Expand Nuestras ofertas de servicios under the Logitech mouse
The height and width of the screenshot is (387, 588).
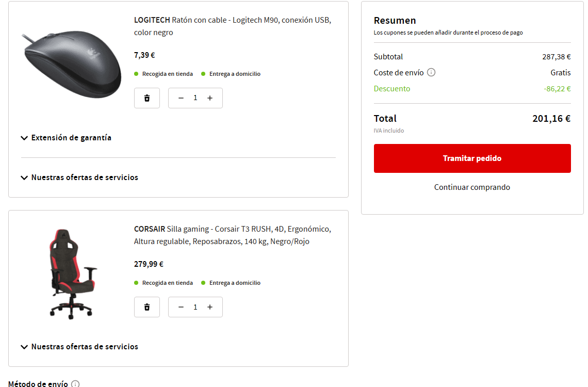(79, 178)
